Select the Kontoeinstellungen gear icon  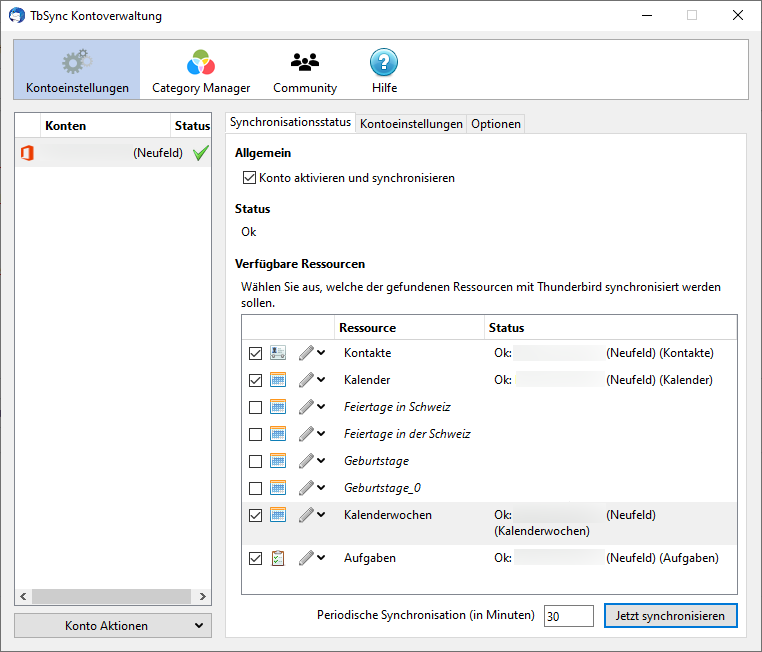point(77,63)
